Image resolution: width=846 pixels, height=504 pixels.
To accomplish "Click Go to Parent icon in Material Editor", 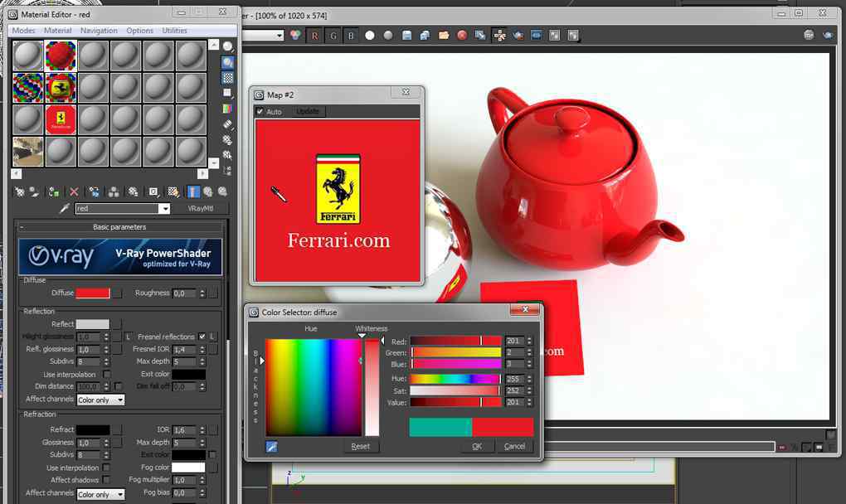I will click(x=207, y=191).
